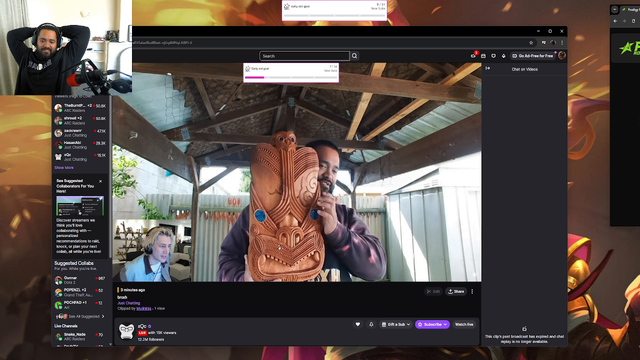Image resolution: width=640 pixels, height=360 pixels.
Task: Select HasanAbi channel in sidebar
Action: (x=81, y=145)
